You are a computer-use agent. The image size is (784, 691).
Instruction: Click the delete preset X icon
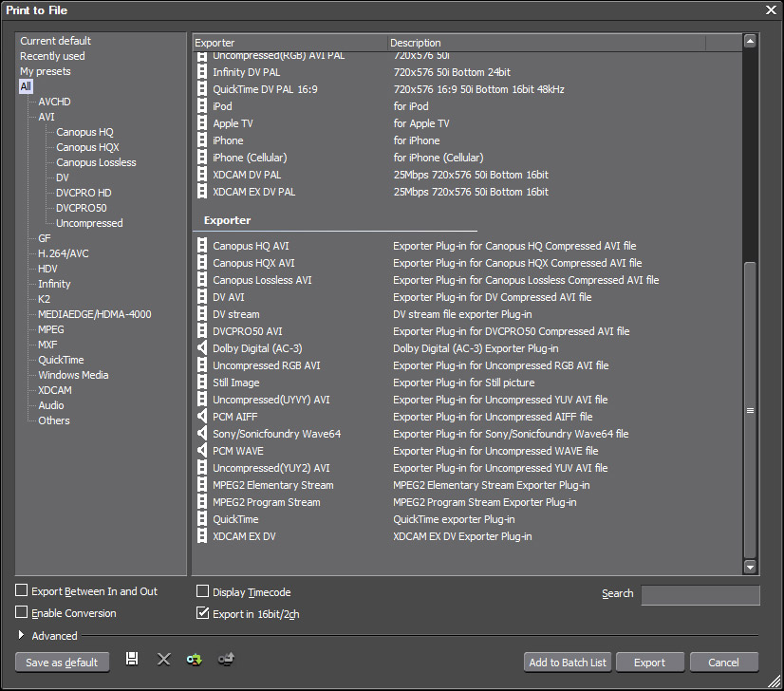163,659
